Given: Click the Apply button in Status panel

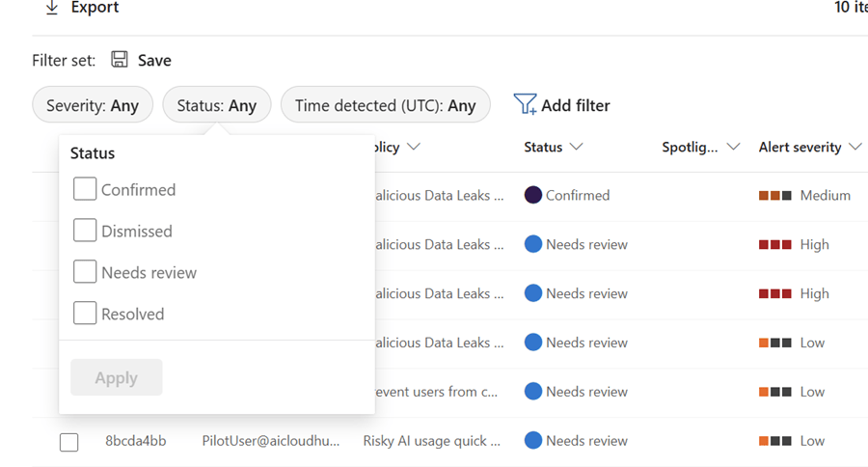Looking at the screenshot, I should [116, 378].
